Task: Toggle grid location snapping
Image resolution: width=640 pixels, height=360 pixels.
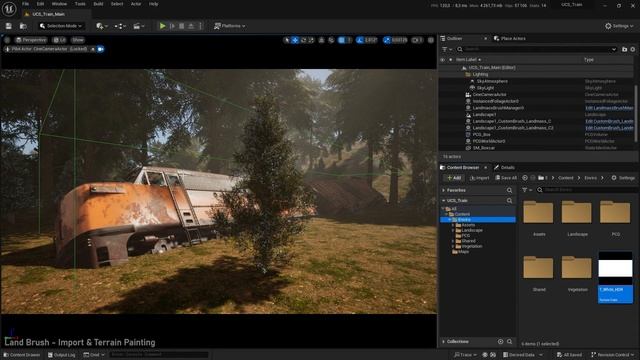Action: pos(342,40)
